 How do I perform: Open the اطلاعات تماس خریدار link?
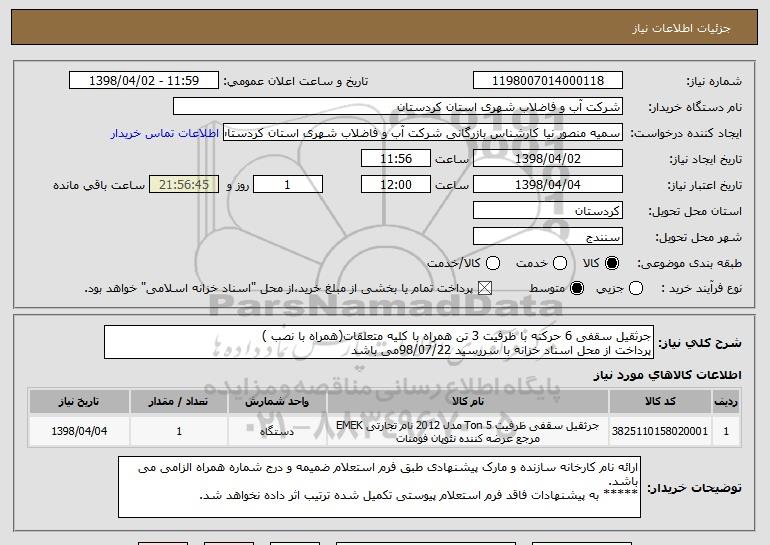click(165, 133)
